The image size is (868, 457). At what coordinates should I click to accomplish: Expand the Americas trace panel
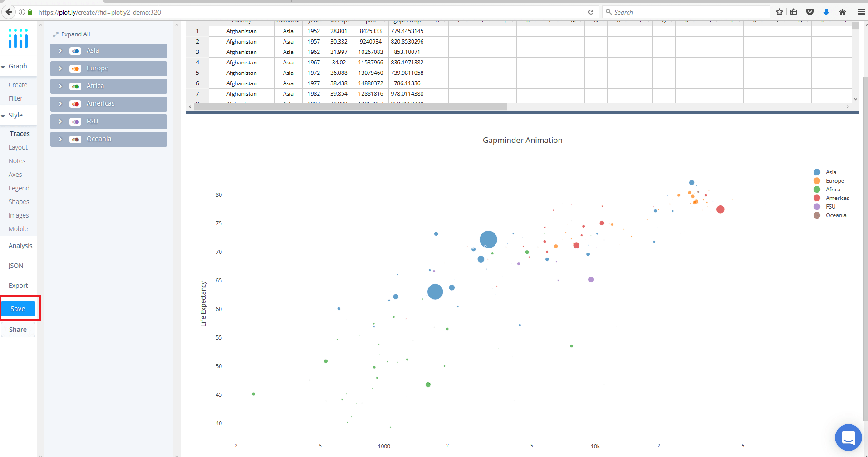point(59,103)
